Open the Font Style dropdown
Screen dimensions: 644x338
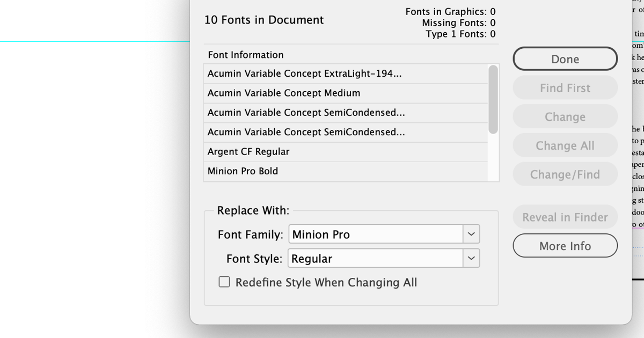[471, 258]
